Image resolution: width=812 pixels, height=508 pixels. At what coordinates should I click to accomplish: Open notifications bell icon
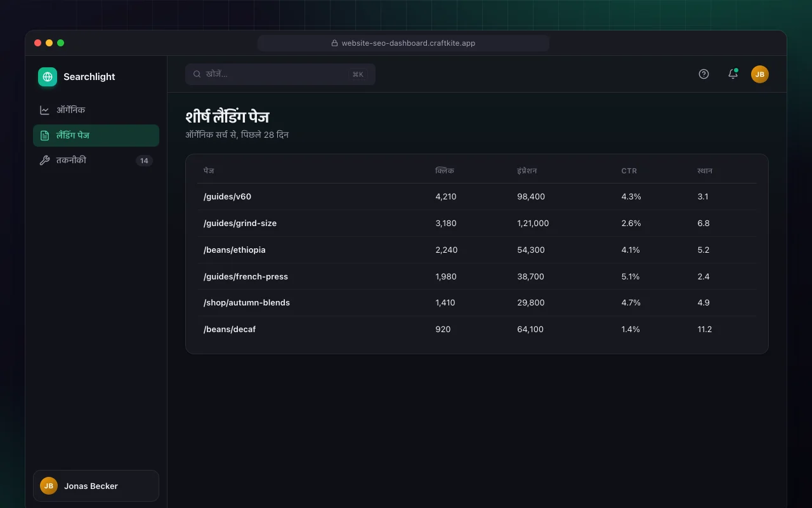coord(733,74)
